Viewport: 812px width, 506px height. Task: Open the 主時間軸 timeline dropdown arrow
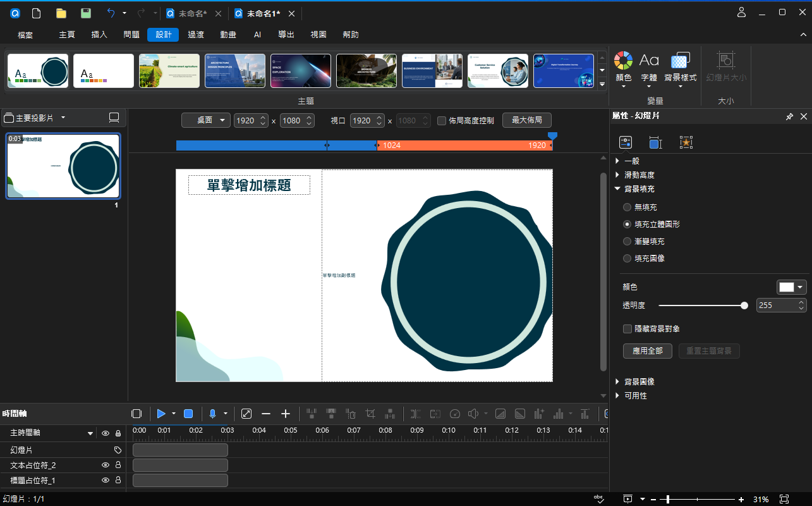click(x=90, y=433)
